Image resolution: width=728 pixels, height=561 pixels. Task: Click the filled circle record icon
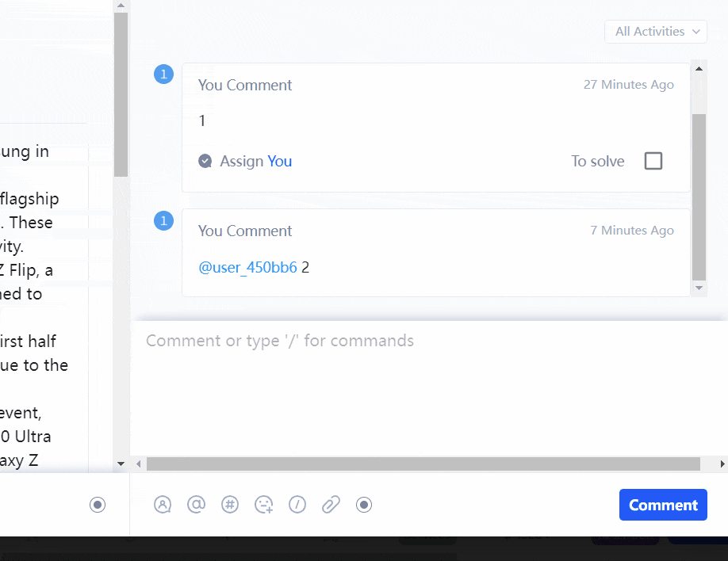[x=364, y=505]
